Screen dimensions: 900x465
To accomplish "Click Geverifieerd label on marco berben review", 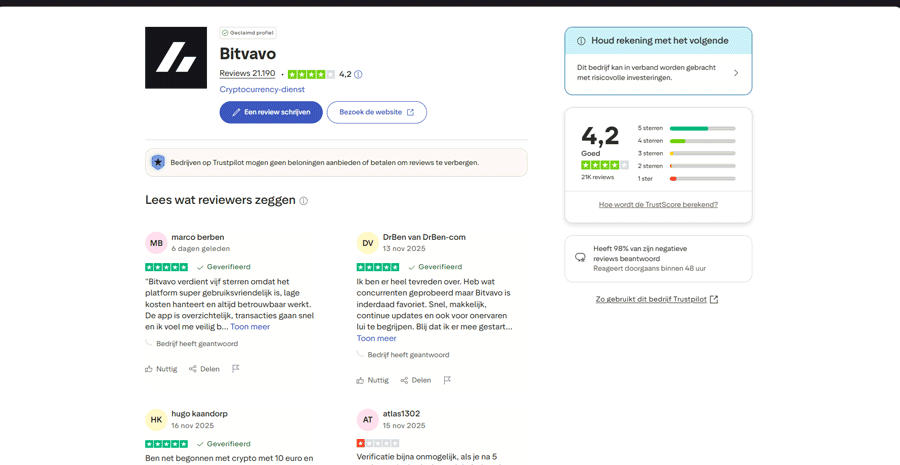I will [x=223, y=267].
